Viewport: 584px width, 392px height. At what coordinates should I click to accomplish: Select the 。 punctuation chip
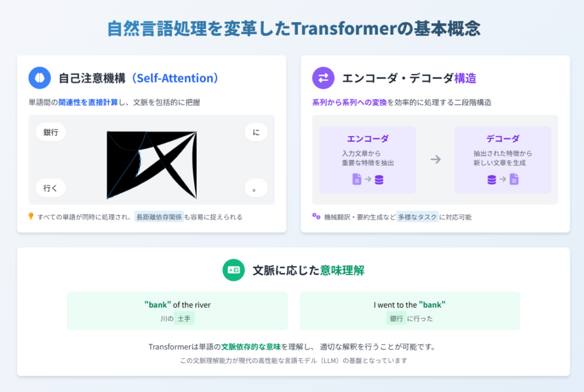(256, 188)
